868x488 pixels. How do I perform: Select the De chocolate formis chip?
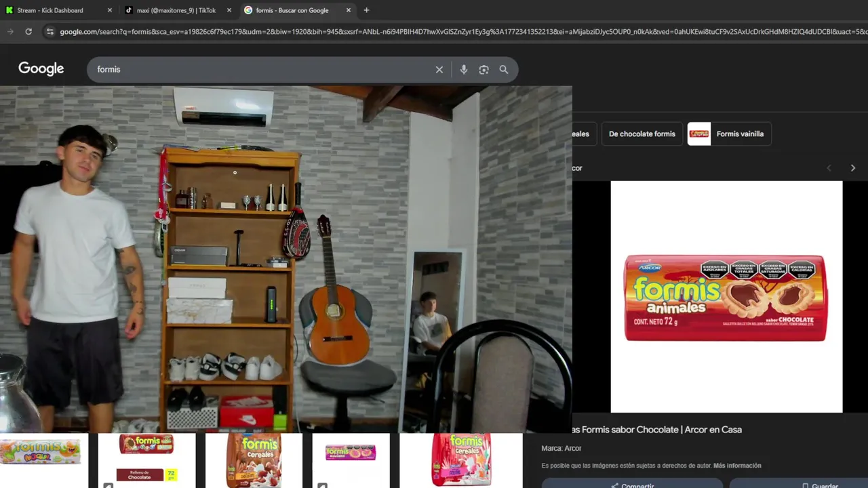click(642, 134)
